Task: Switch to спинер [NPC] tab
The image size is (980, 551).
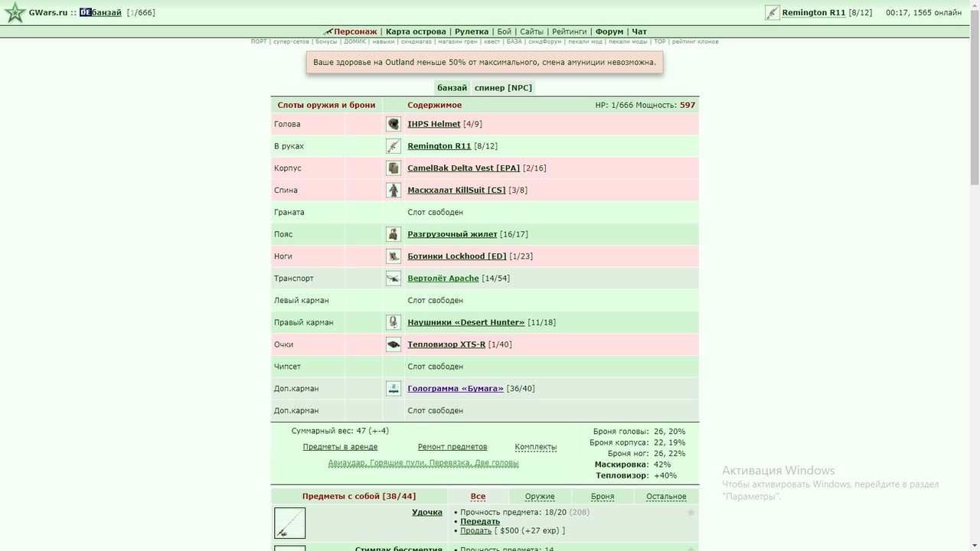Action: point(503,88)
